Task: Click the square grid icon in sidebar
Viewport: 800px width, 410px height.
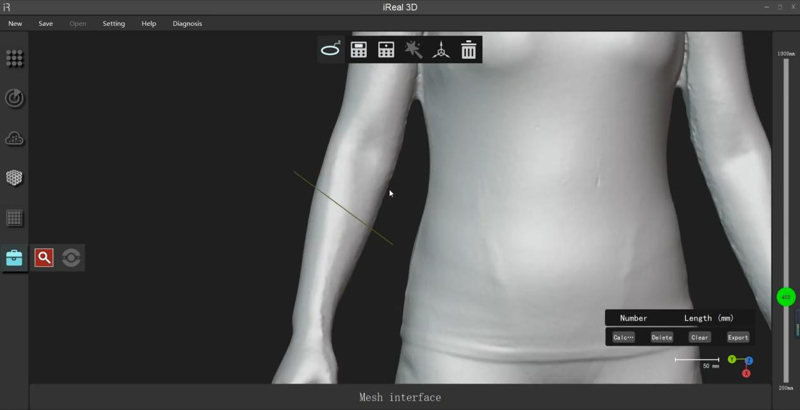Action: coord(15,218)
